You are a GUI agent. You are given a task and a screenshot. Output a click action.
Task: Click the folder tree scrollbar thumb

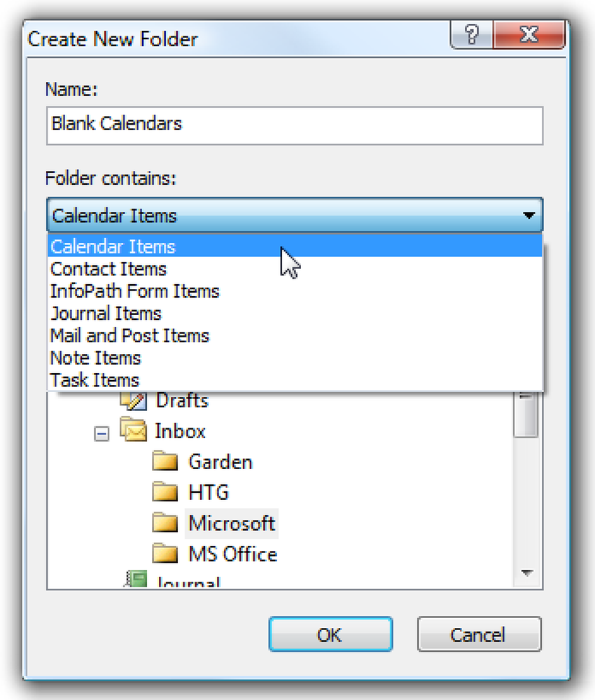click(526, 414)
